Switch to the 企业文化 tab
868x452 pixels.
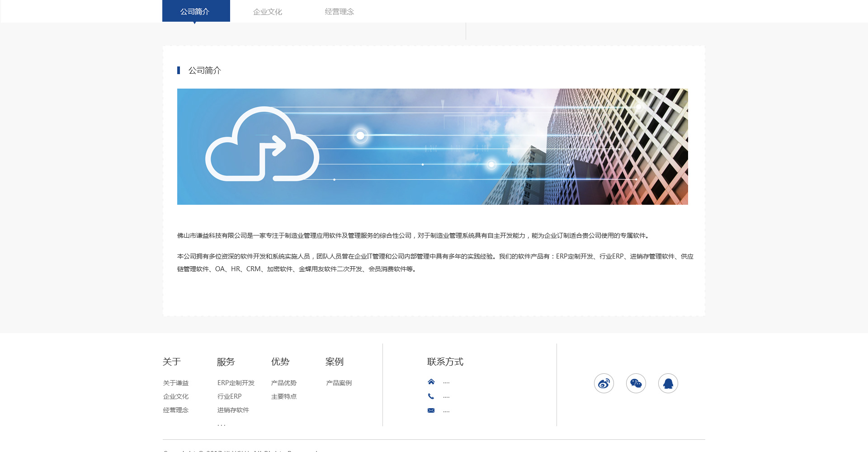[267, 12]
